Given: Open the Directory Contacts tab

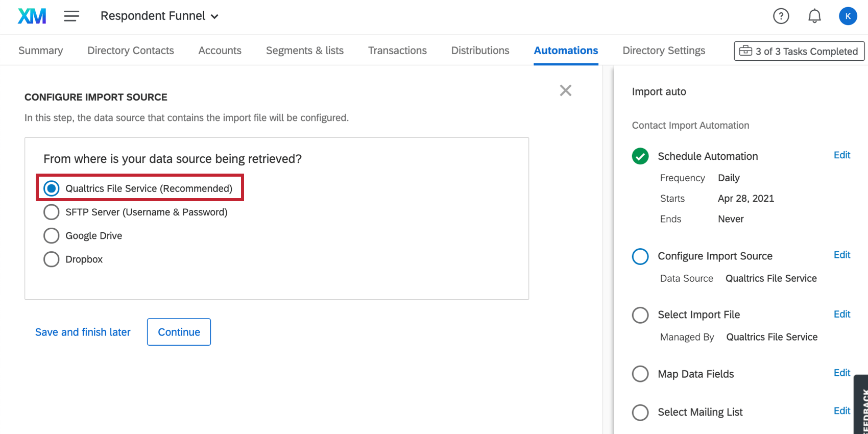Looking at the screenshot, I should 131,51.
